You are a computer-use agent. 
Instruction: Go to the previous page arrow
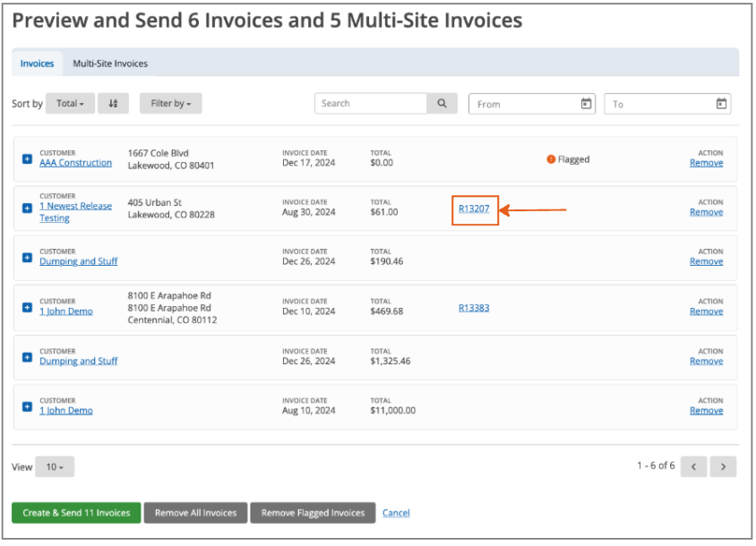coord(694,466)
